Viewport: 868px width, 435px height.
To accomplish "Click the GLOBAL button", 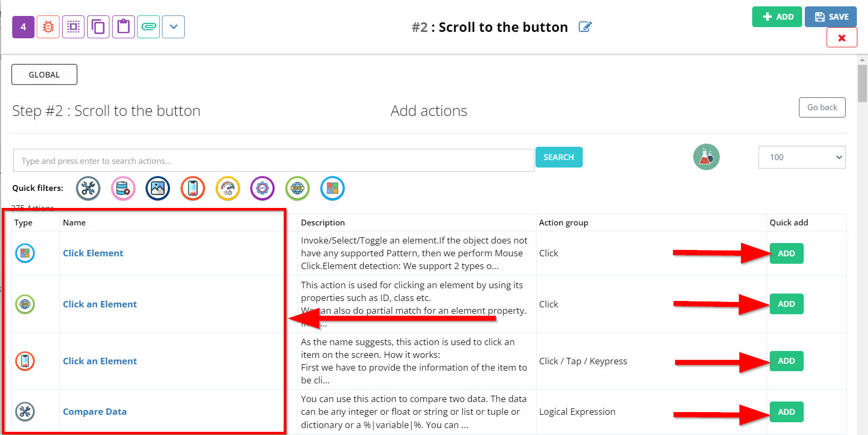I will pyautogui.click(x=44, y=74).
